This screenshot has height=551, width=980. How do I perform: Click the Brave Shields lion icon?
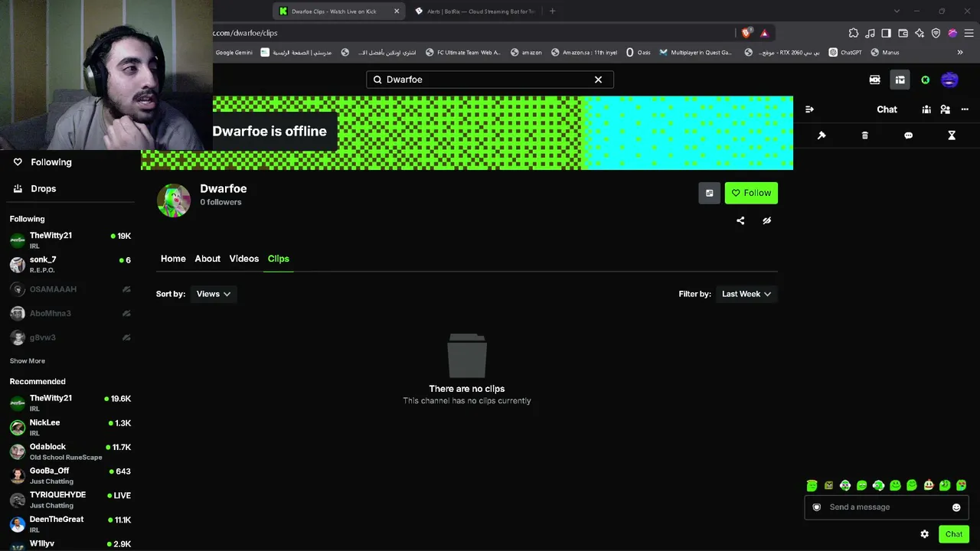click(x=746, y=33)
